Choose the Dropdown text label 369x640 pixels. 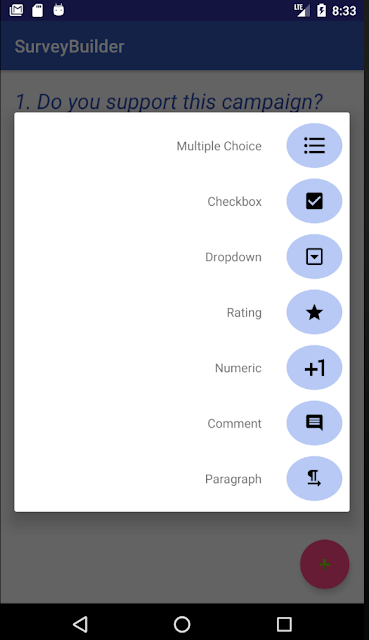click(233, 257)
